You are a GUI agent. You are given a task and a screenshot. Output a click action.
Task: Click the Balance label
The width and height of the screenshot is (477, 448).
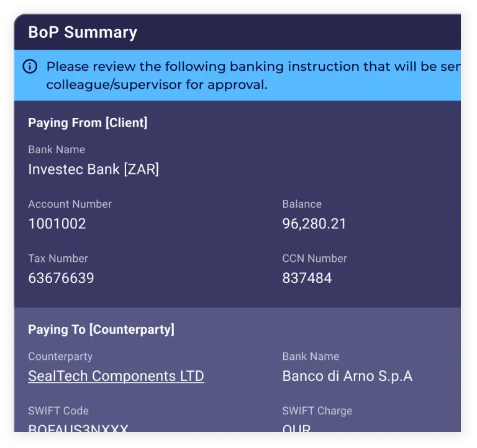[x=302, y=204]
